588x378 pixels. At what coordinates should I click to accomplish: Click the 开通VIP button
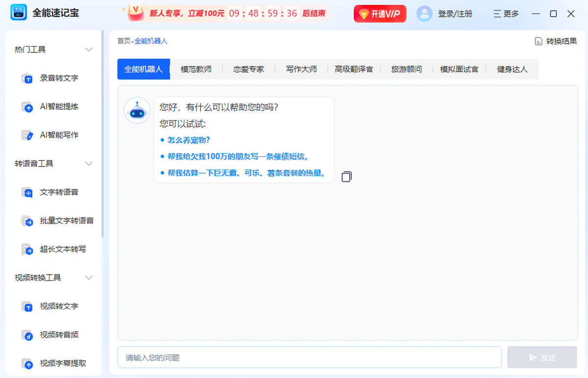380,14
